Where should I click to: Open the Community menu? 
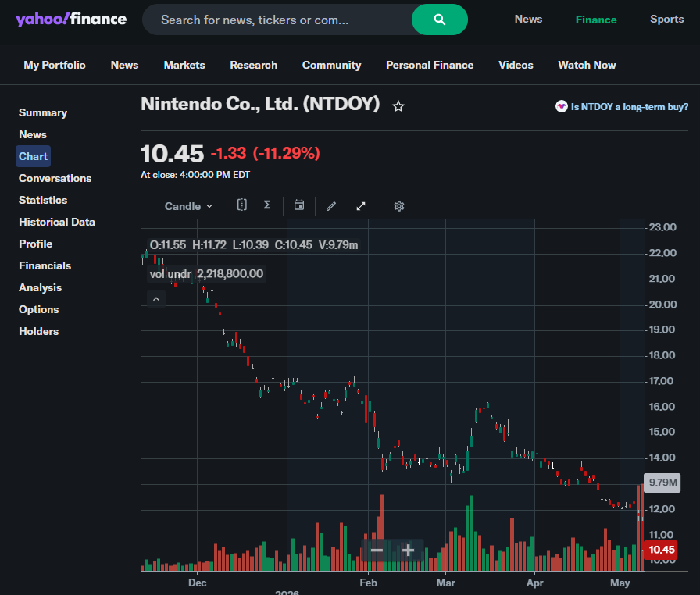point(332,65)
